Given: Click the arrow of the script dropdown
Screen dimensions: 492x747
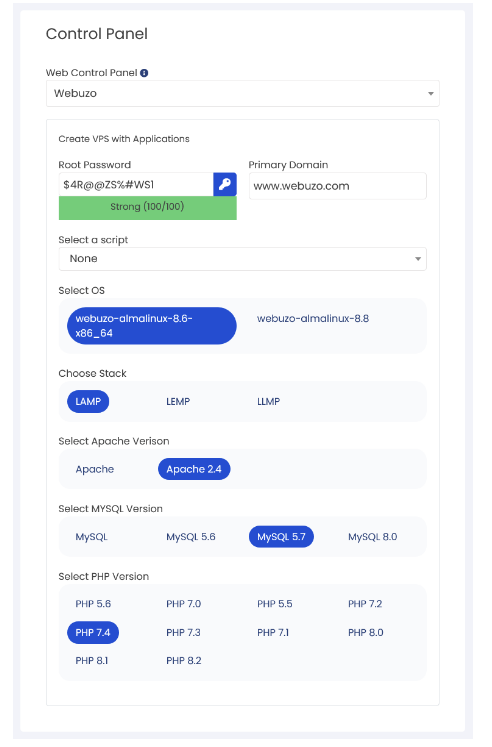Looking at the screenshot, I should point(418,259).
